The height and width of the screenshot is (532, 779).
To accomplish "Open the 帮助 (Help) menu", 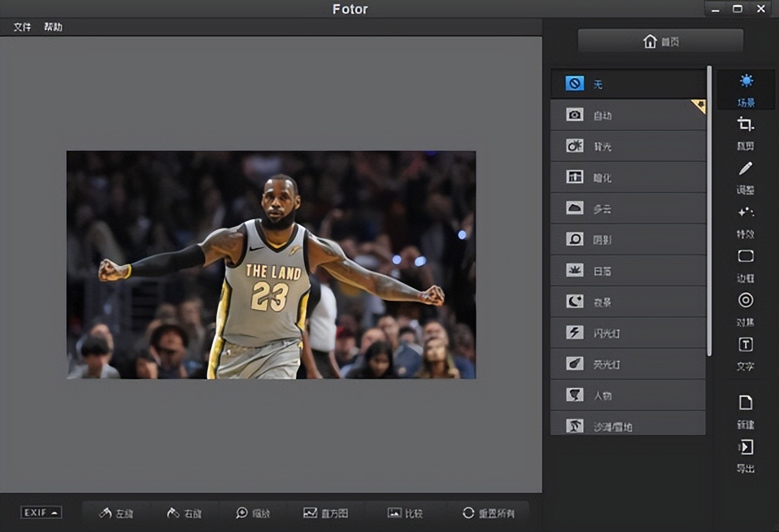I will point(53,27).
